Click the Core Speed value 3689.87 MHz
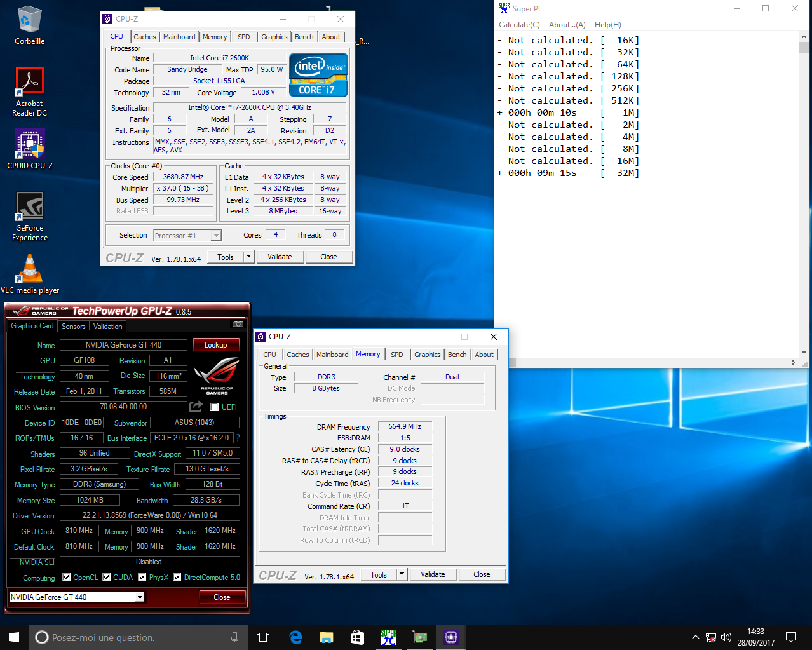This screenshot has width=812, height=650. coord(183,177)
